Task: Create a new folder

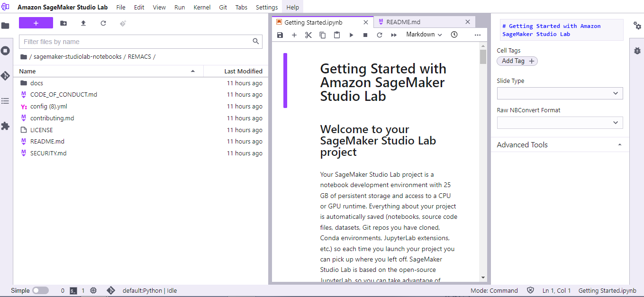Action: (x=63, y=23)
